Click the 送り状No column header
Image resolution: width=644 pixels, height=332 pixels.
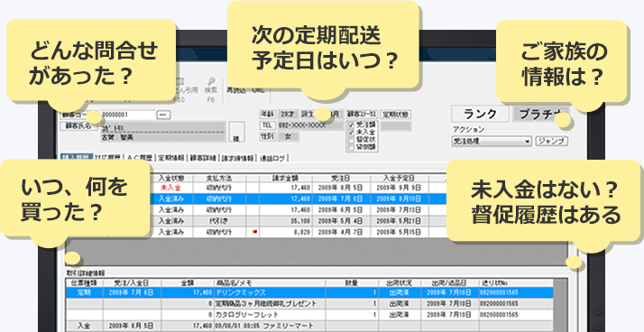[516, 283]
